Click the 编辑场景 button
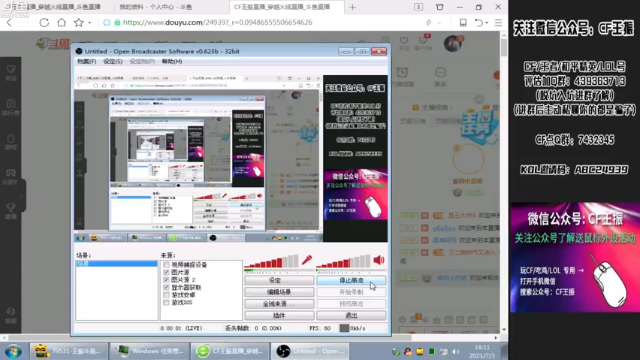640x360 pixels. click(279, 292)
